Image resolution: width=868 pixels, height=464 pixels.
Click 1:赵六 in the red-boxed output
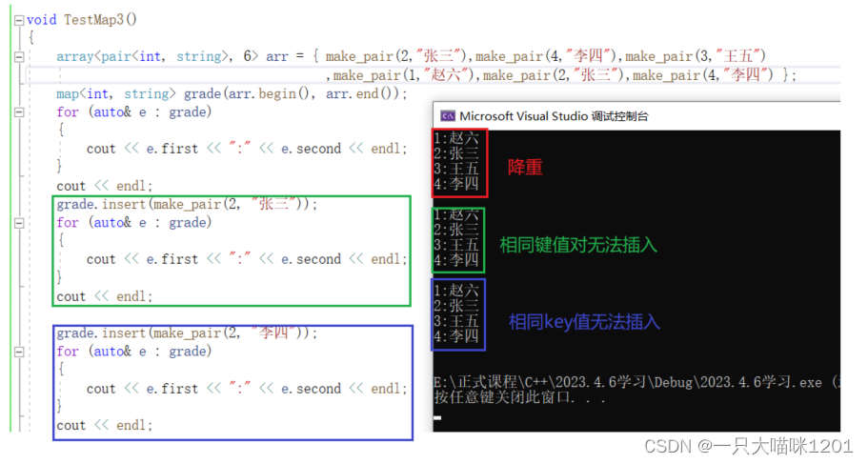[457, 139]
